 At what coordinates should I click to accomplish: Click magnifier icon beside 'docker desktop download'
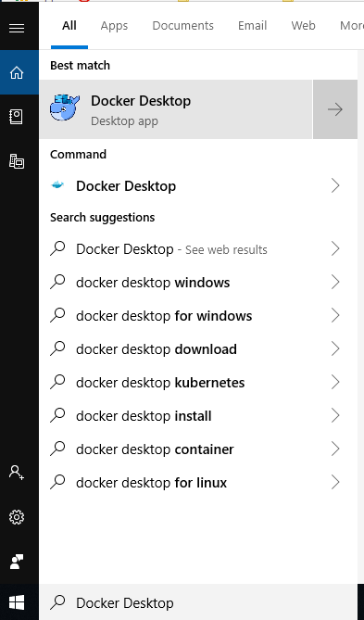[x=57, y=348]
